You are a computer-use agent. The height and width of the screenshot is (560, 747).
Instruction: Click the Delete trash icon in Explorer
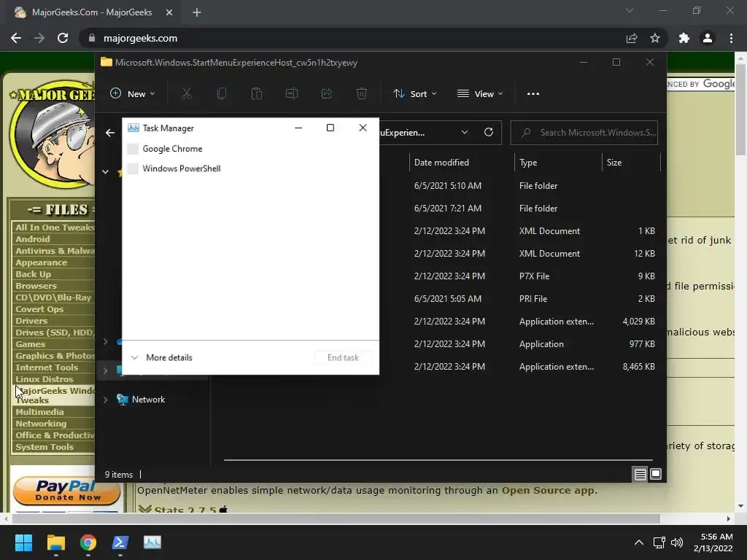pos(362,94)
